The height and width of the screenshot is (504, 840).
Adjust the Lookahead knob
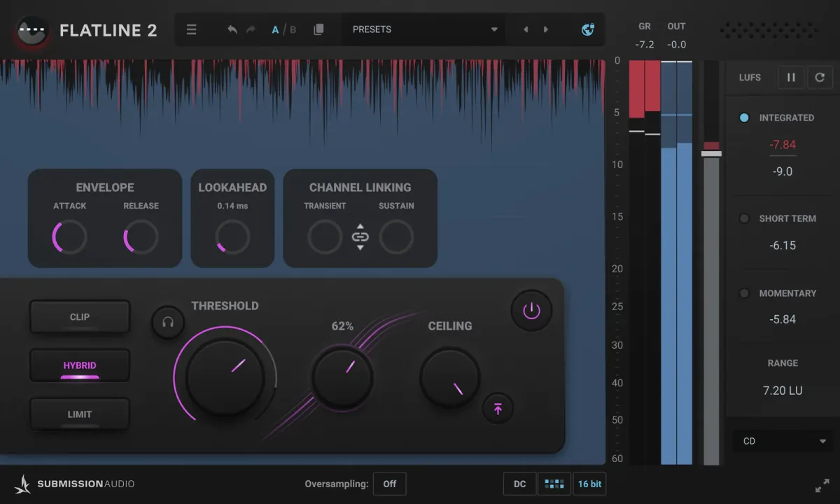232,237
